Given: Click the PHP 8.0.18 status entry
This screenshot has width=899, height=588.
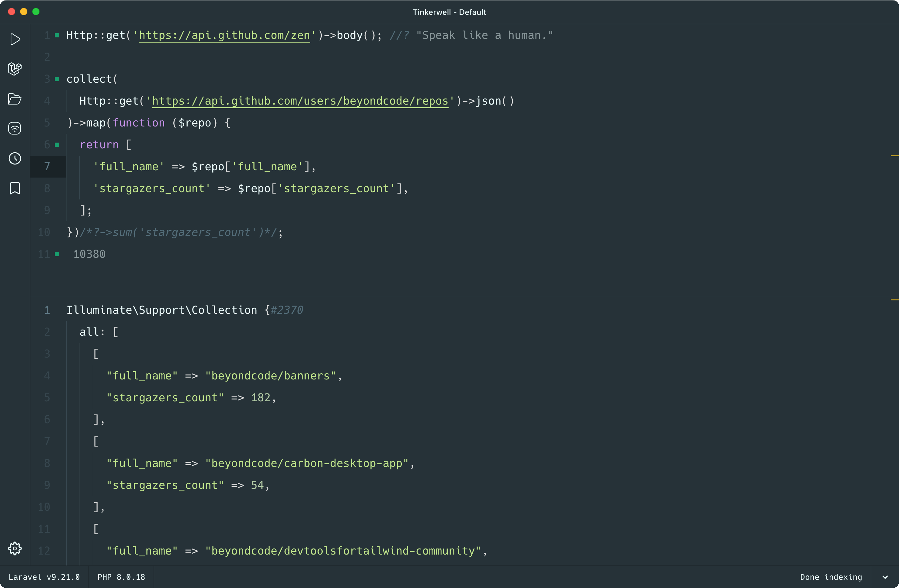Looking at the screenshot, I should tap(121, 577).
